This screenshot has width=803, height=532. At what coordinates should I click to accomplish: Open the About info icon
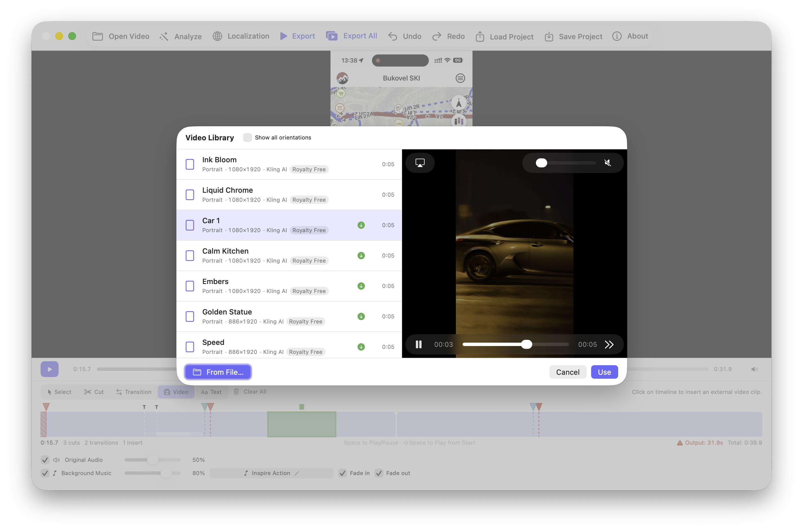(x=617, y=36)
